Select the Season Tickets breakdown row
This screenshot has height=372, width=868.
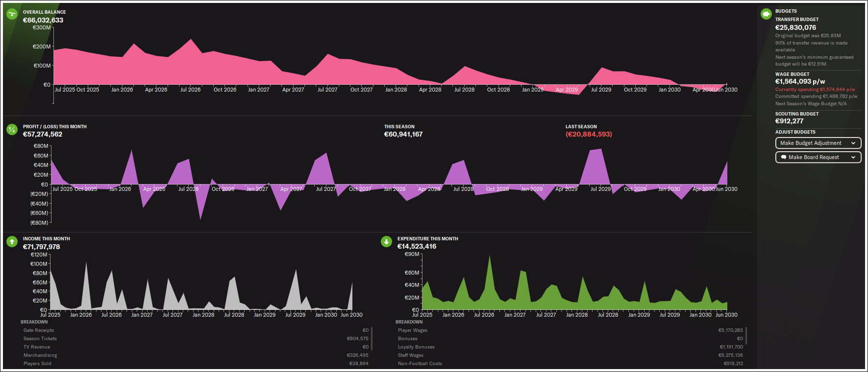point(196,339)
